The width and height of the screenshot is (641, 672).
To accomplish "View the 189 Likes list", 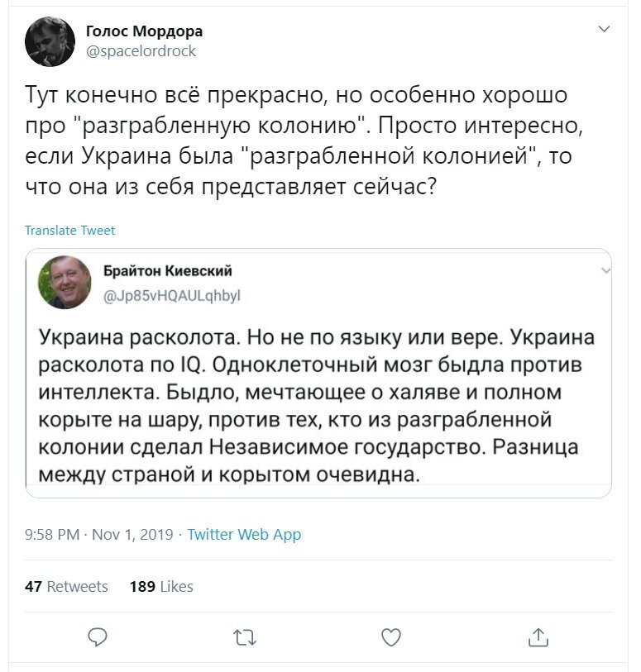I will click(x=161, y=586).
